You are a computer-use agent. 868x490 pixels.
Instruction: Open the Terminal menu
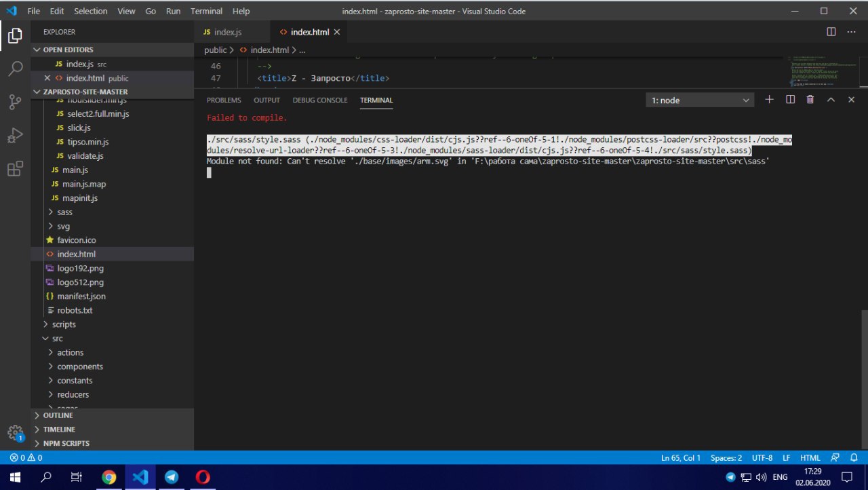click(206, 11)
